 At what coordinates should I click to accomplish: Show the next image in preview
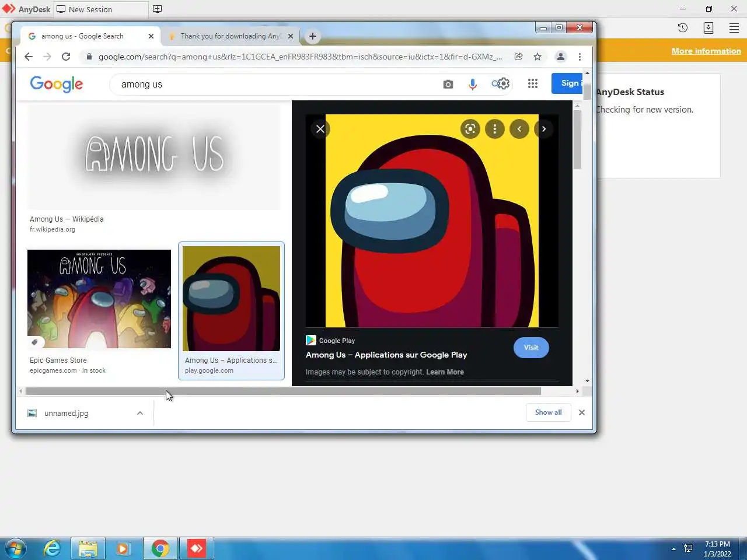tap(544, 129)
